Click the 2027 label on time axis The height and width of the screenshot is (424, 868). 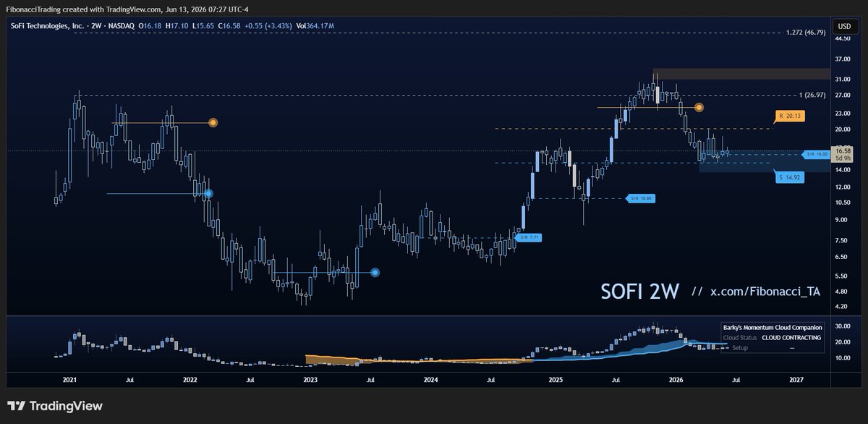click(796, 379)
